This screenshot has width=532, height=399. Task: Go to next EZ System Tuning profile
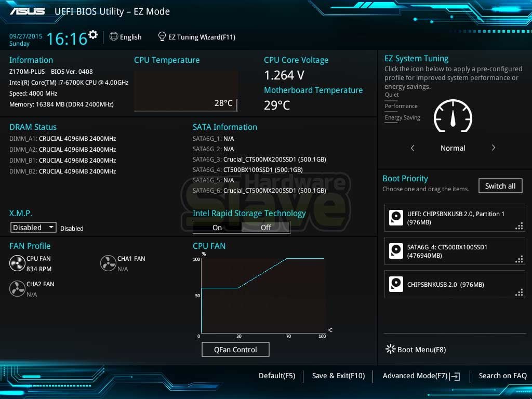tap(494, 148)
